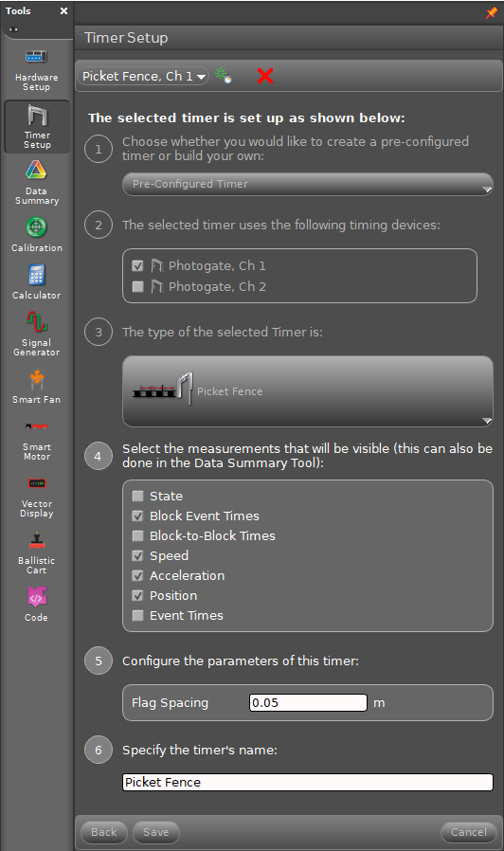Screen dimensions: 504x851
Task: Delete timer with the red X icon
Action: 264,76
